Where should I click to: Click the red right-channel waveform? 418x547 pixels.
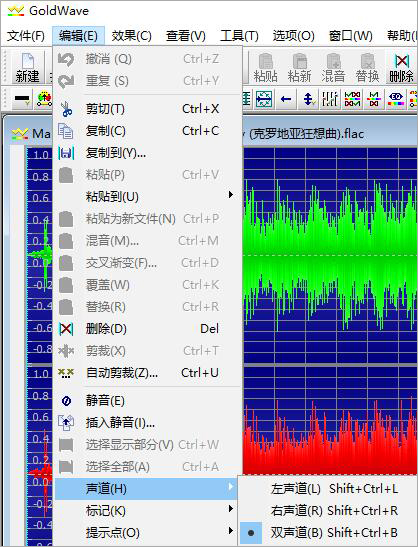click(x=330, y=440)
